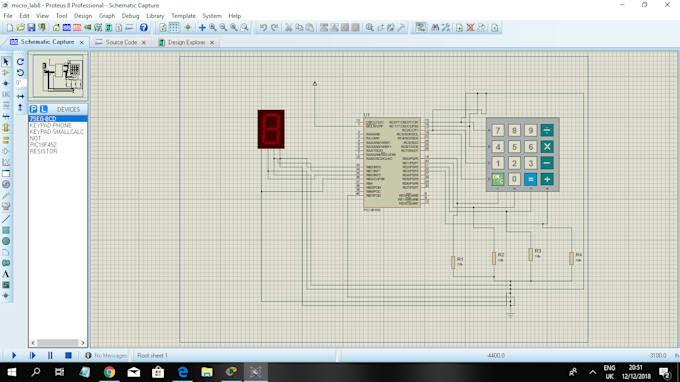Close the Schematic Capture tab

pos(82,42)
